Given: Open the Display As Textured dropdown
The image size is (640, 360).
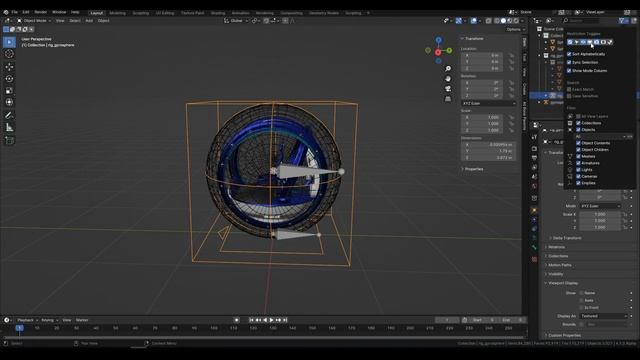Looking at the screenshot, I should click(x=603, y=316).
